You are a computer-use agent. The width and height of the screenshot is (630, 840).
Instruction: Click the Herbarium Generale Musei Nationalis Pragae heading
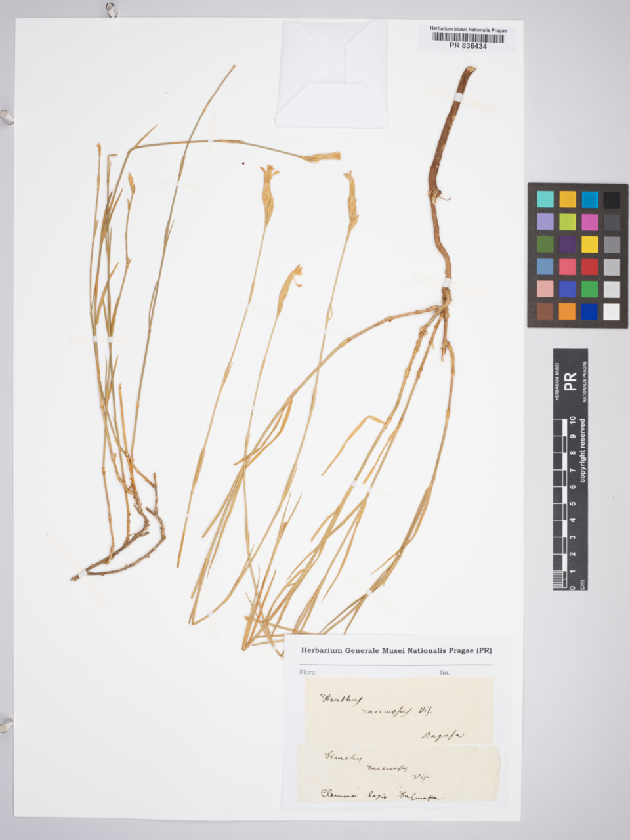(x=396, y=651)
